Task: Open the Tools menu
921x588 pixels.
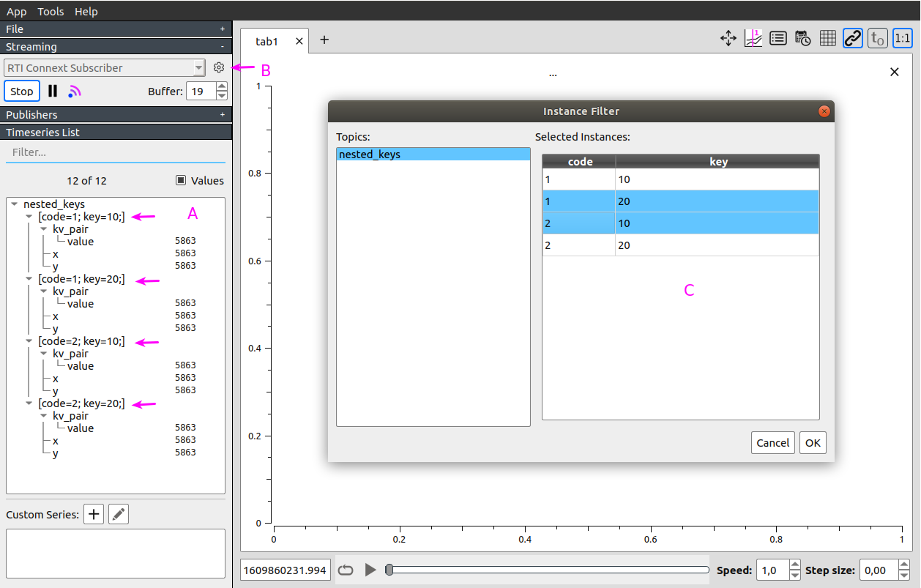Action: (50, 11)
